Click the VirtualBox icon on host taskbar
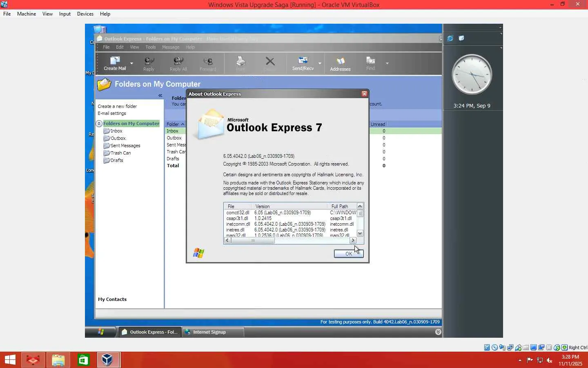588x368 pixels. 107,360
